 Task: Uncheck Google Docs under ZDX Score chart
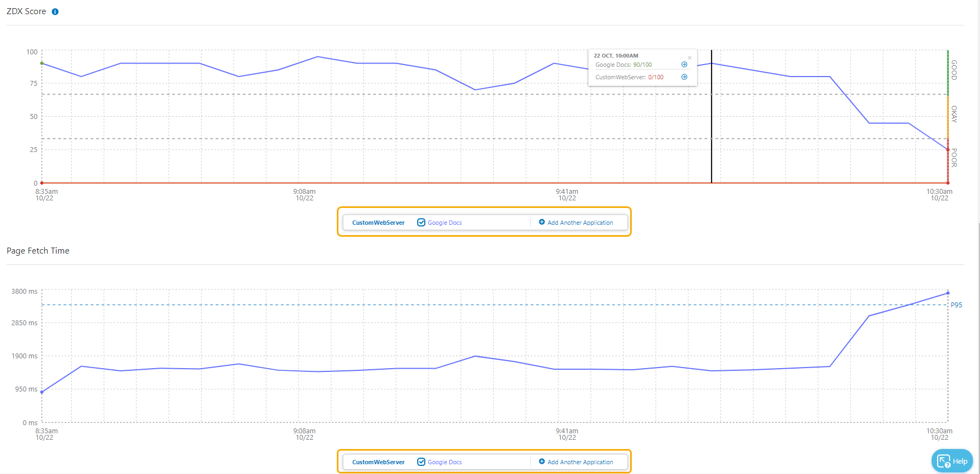tap(421, 223)
